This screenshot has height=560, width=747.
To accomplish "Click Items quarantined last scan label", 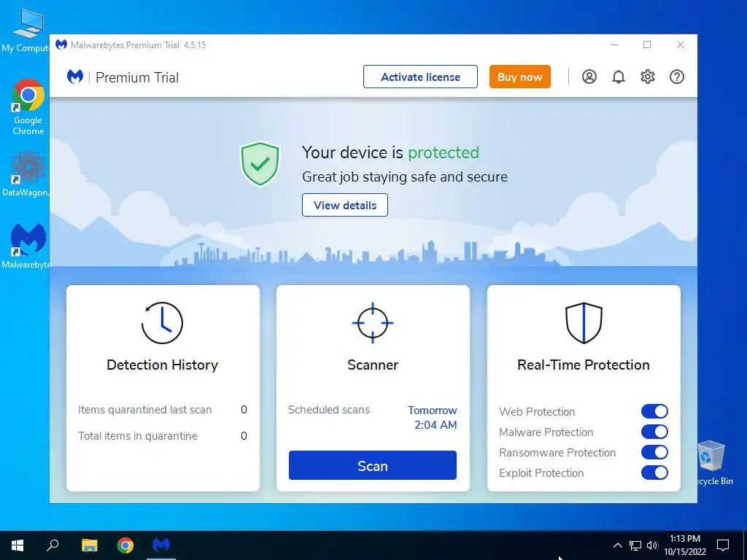I will point(145,410).
